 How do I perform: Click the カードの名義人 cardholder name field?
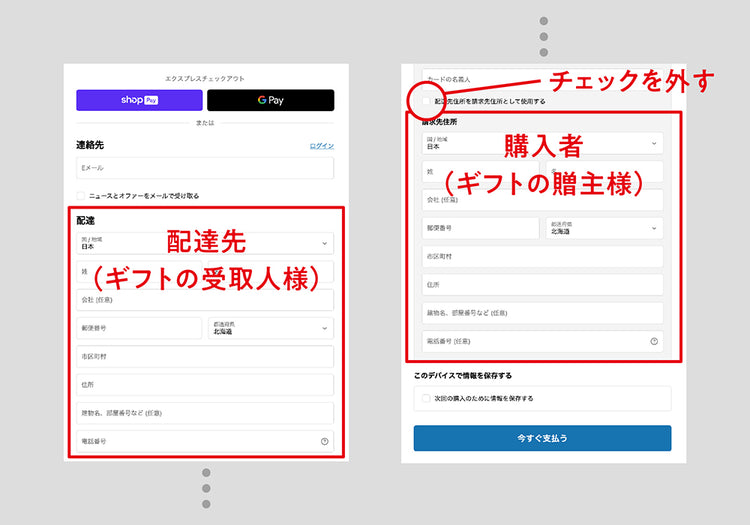(x=542, y=78)
